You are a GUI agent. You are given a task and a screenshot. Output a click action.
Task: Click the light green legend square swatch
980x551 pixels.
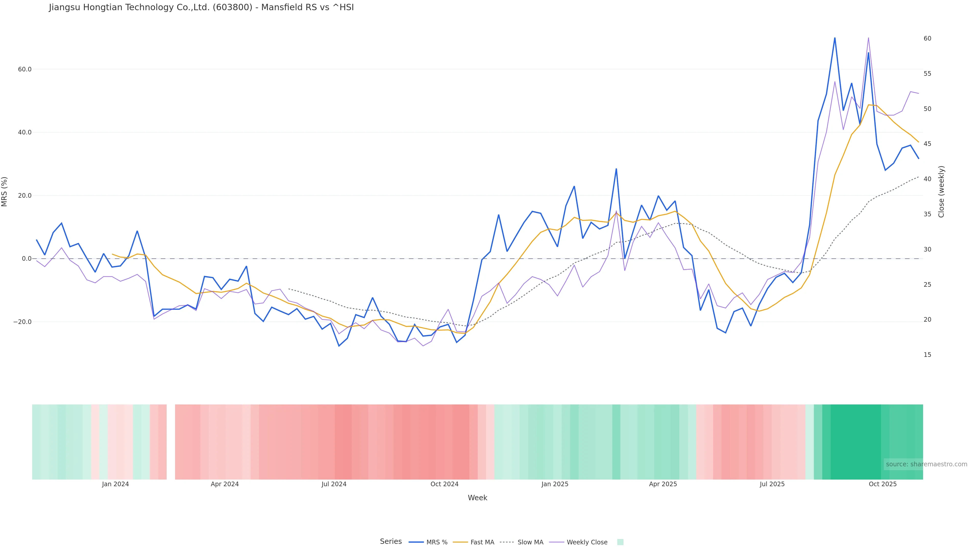pyautogui.click(x=620, y=542)
